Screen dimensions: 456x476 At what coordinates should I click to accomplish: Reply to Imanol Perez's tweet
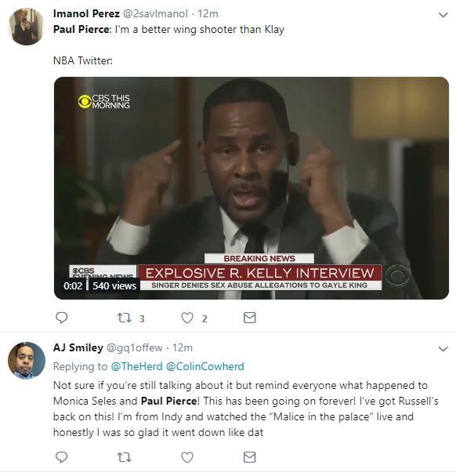pos(62,318)
